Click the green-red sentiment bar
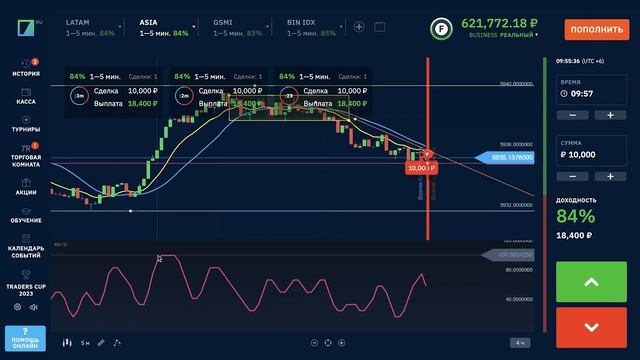 point(544,194)
